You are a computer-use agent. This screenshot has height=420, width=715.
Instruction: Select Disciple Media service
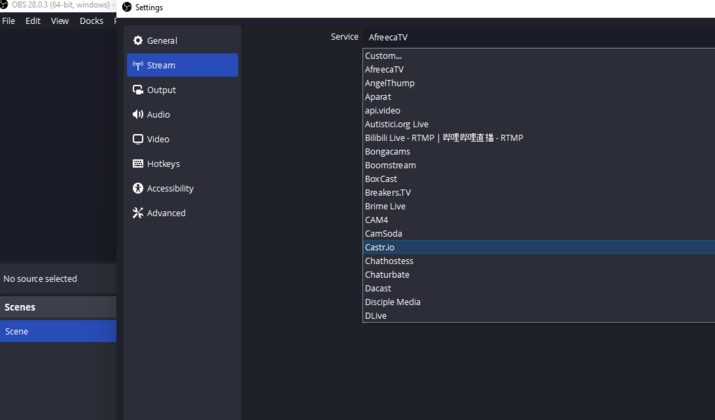[x=539, y=302]
